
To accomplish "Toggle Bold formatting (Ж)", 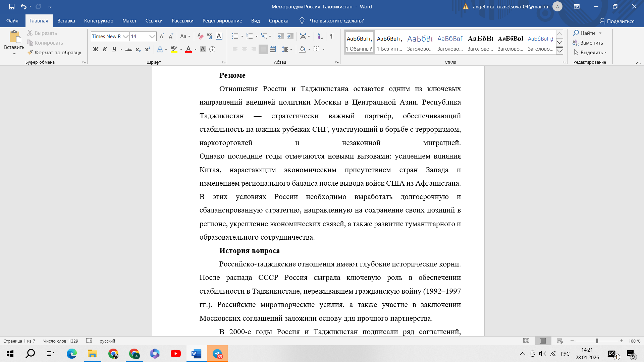I will 96,50.
